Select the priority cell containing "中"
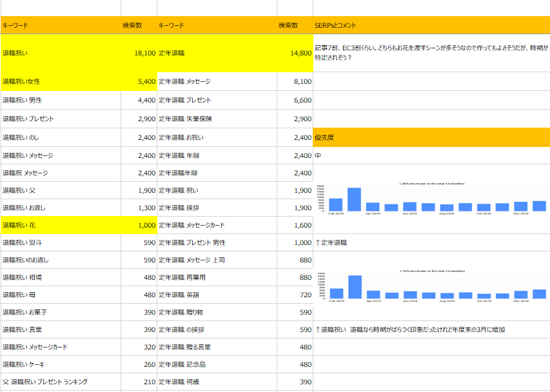The width and height of the screenshot is (550, 392). (431, 156)
